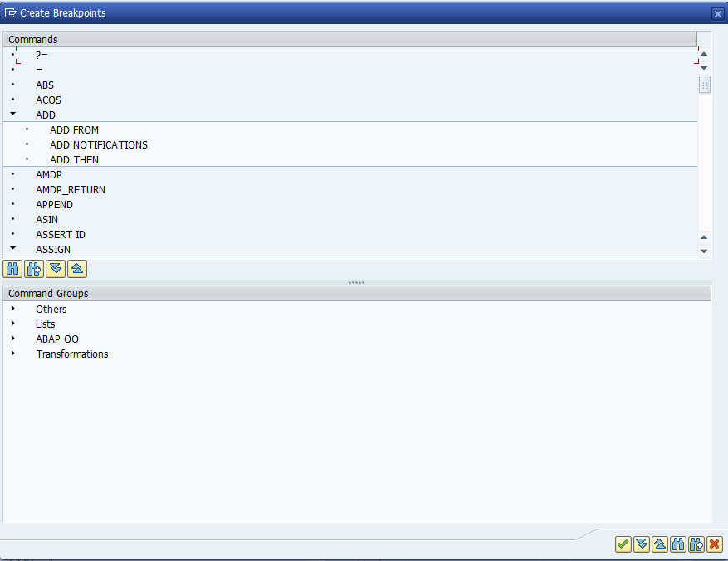Click Expand All icon under Commands list
This screenshot has height=561, width=728.
(56, 269)
